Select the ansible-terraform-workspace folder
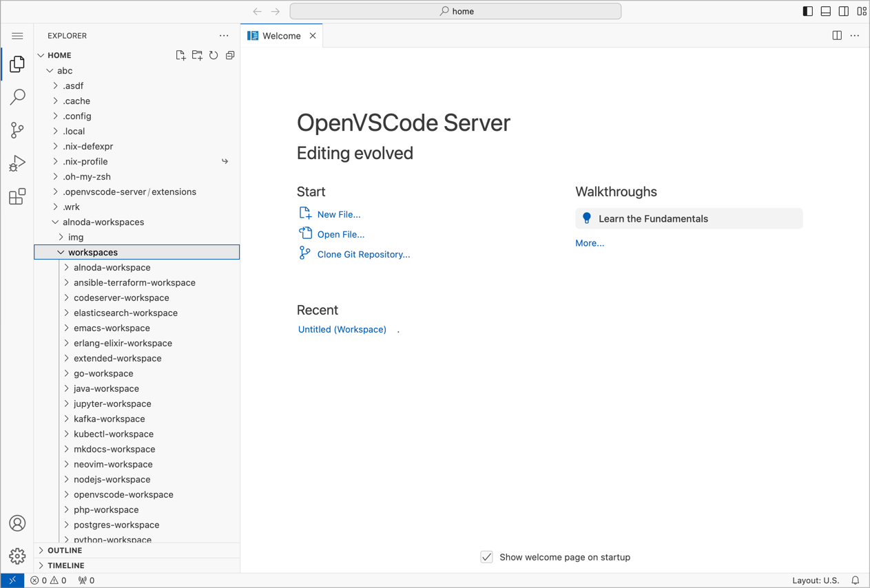This screenshot has height=588, width=870. 137,283
